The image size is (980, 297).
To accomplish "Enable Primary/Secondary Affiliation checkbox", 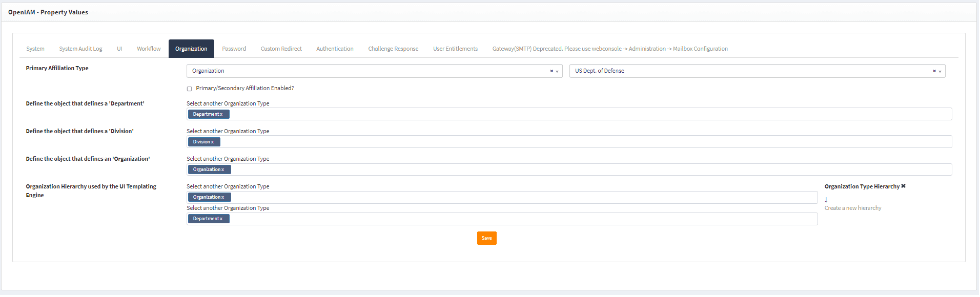I will point(189,89).
